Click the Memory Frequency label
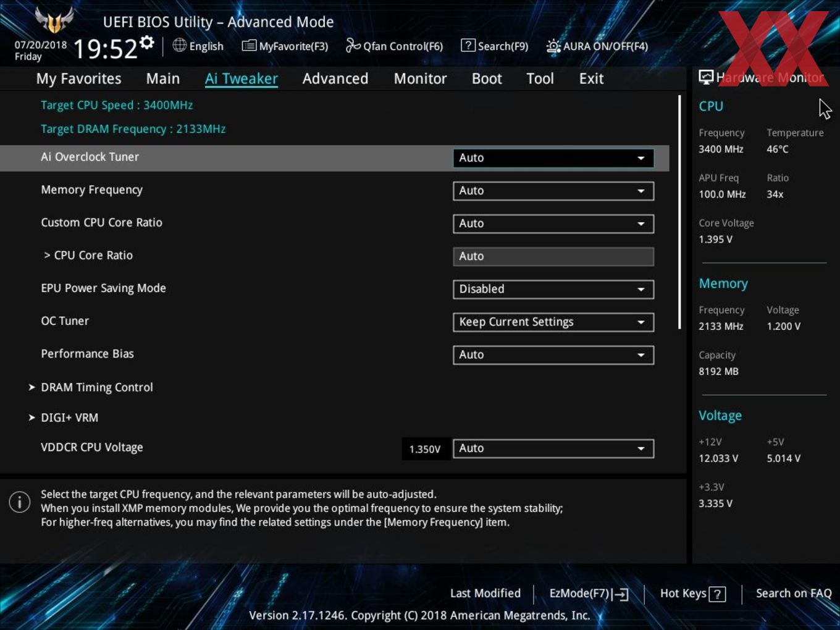This screenshot has width=840, height=630. pyautogui.click(x=91, y=190)
